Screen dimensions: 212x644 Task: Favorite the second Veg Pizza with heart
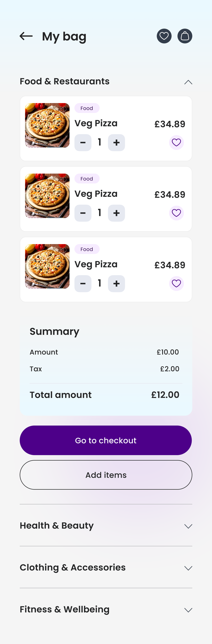pos(176,213)
